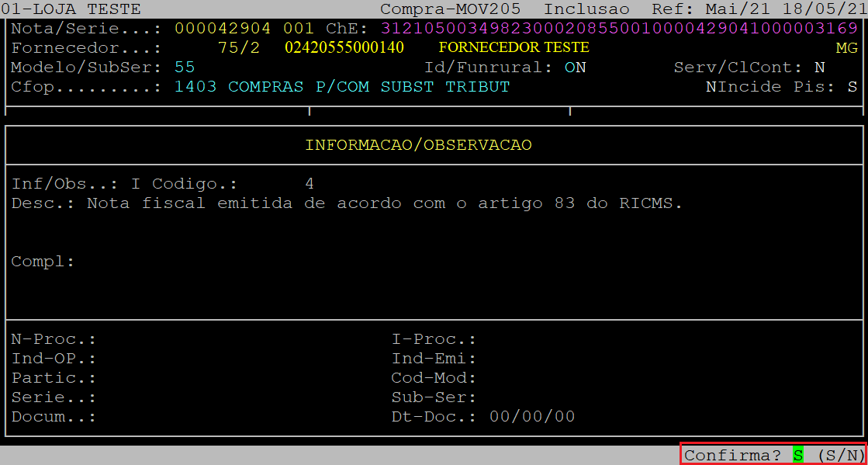Click the Cfop code 1403
The height and width of the screenshot is (465, 868).
tap(195, 87)
